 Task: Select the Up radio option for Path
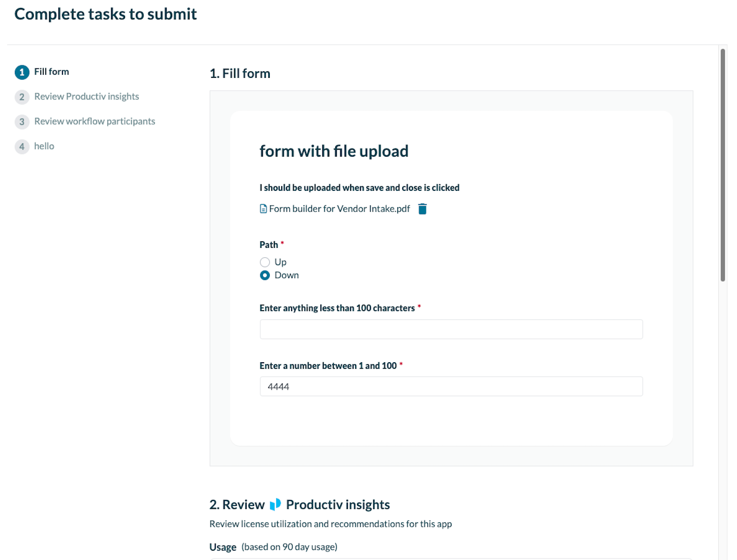tap(265, 262)
